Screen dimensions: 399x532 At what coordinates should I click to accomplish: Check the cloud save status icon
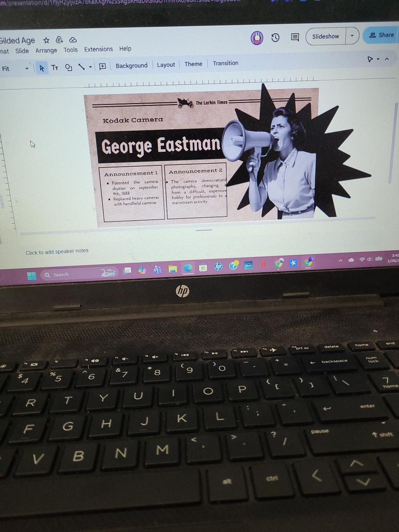click(x=73, y=40)
